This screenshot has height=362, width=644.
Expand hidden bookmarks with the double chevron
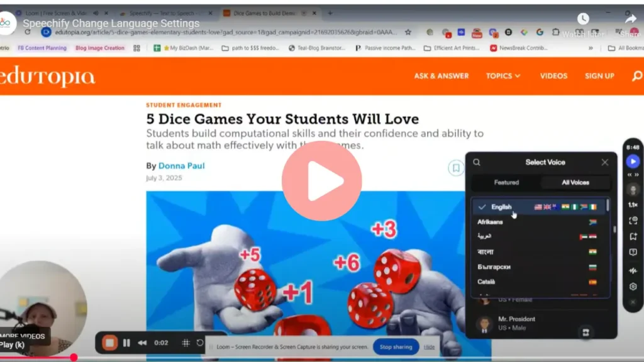click(591, 48)
